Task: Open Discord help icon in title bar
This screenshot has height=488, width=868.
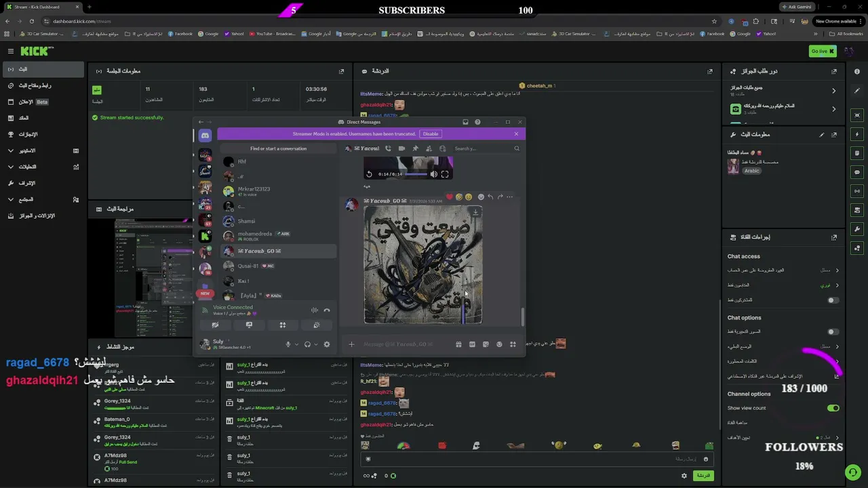Action: [477, 122]
